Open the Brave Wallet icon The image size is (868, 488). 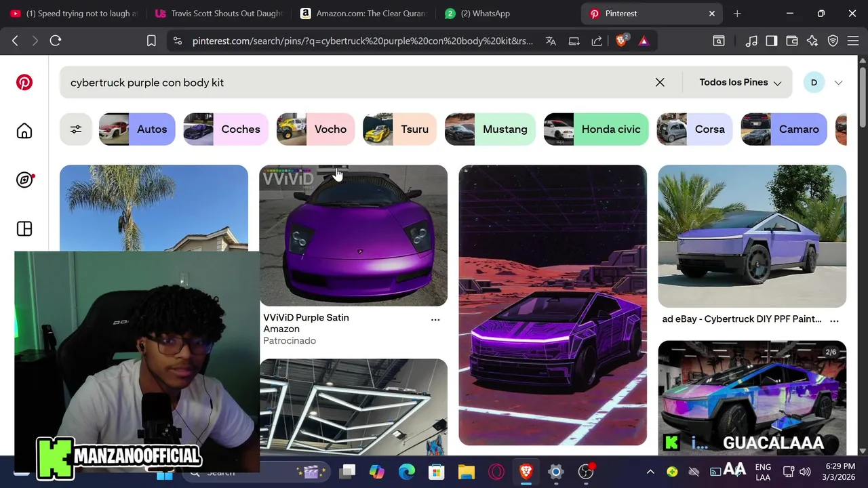792,41
